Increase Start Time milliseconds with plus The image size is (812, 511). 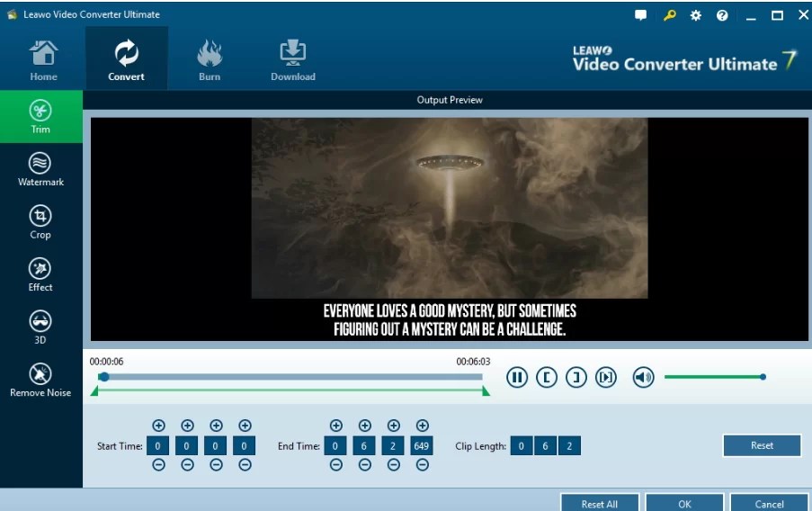(x=245, y=426)
